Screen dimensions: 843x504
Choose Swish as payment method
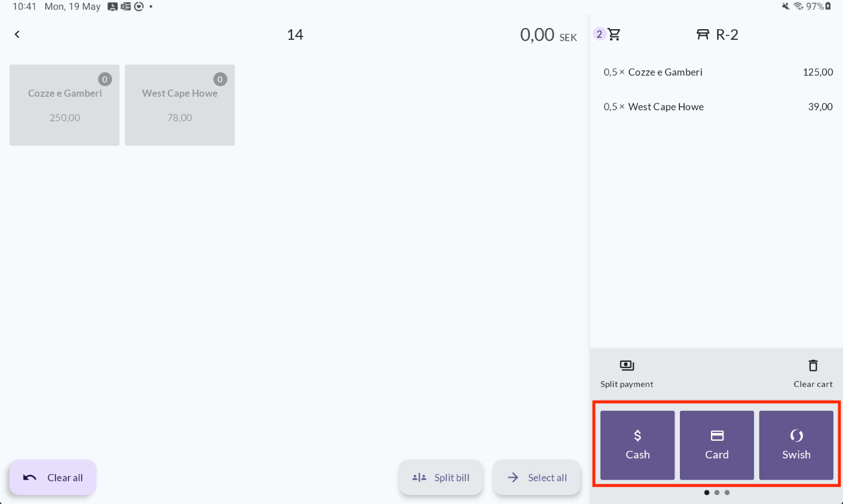tap(796, 445)
